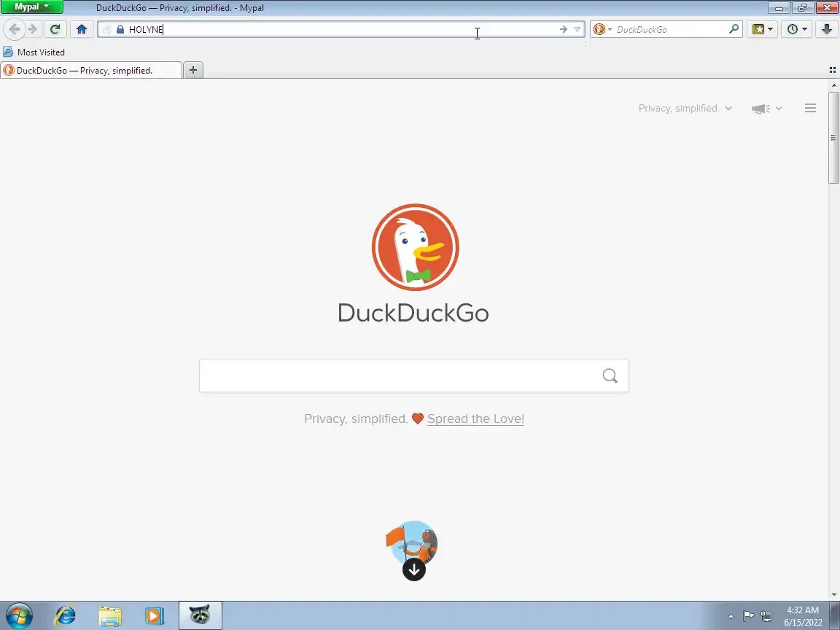Open the address bar history dropdown
The width and height of the screenshot is (840, 630).
point(577,29)
